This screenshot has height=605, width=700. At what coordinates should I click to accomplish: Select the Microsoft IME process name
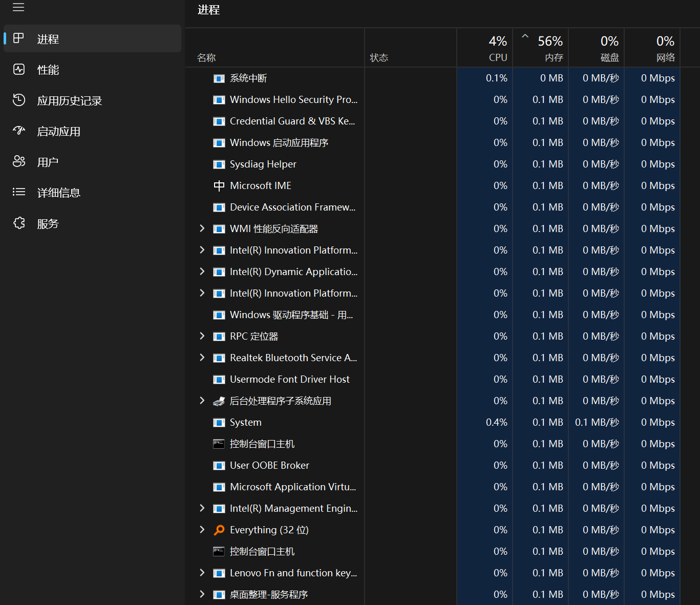pos(261,186)
